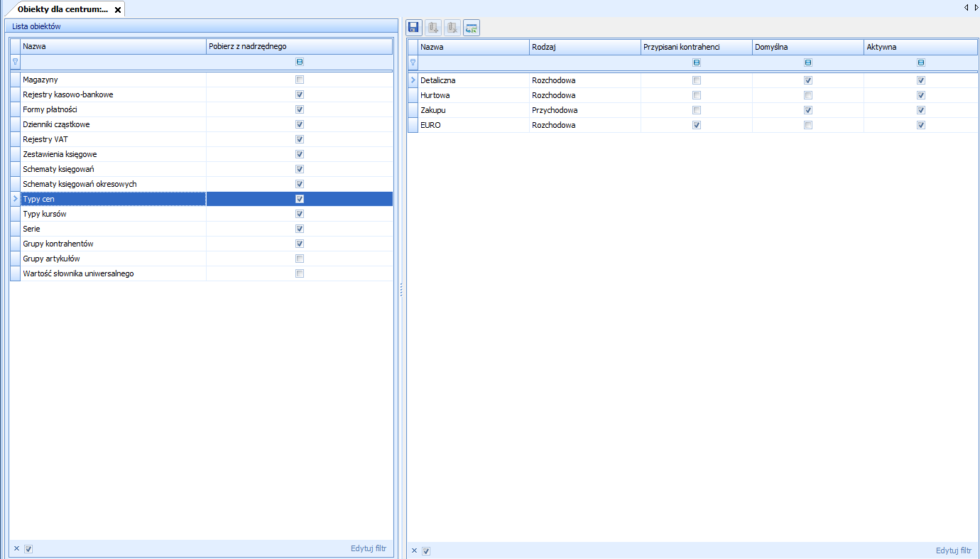Click Edytuj filtr link in left panel
Screen dimensions: 980x559
[x=369, y=548]
